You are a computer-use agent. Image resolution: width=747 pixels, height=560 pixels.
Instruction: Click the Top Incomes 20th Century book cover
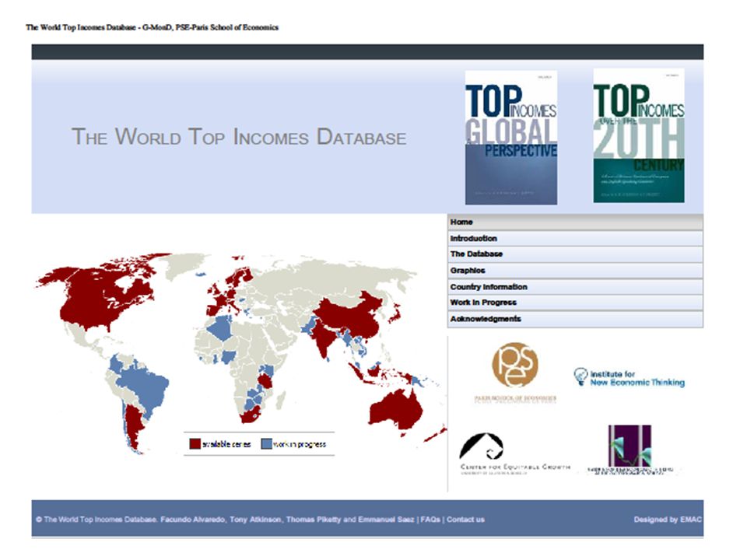tap(639, 135)
